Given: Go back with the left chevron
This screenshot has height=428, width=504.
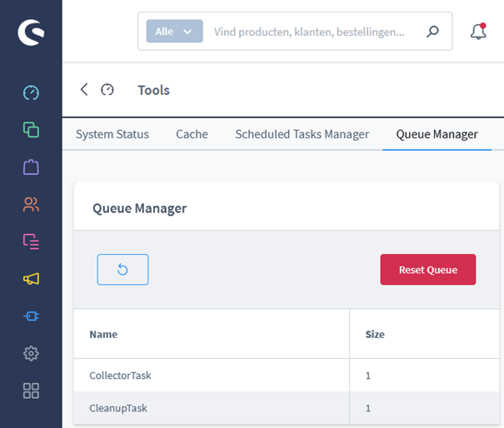Looking at the screenshot, I should tap(84, 90).
